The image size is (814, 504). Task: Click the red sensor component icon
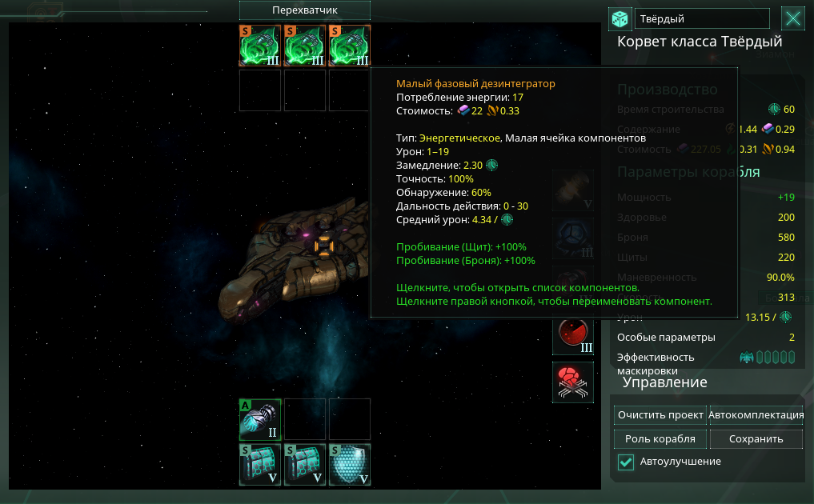[x=573, y=334]
